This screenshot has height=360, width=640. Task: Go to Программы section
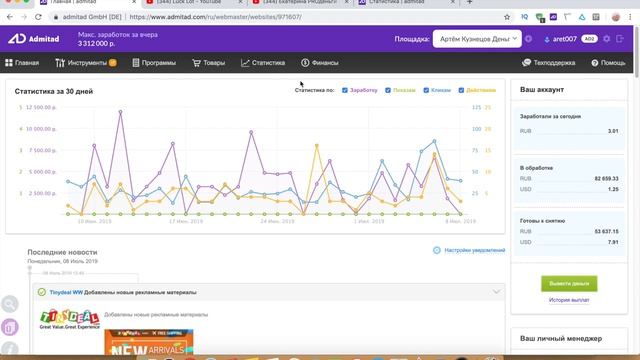tap(154, 63)
